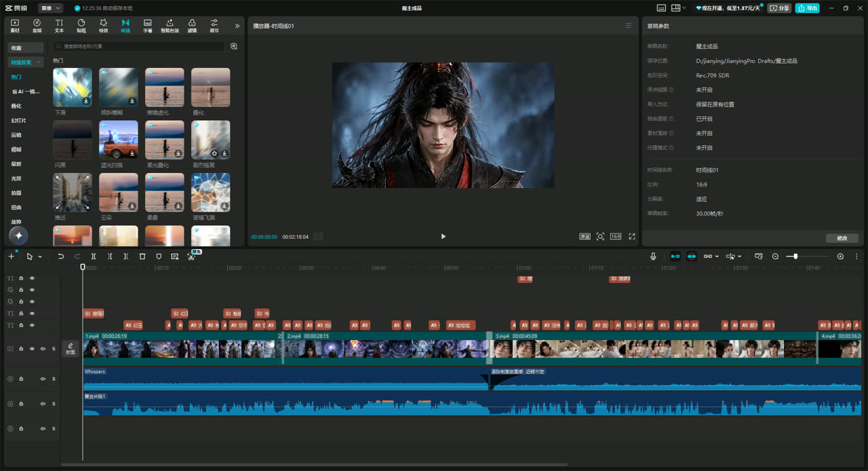
Task: Start voice recording with microphone icon
Action: point(653,257)
